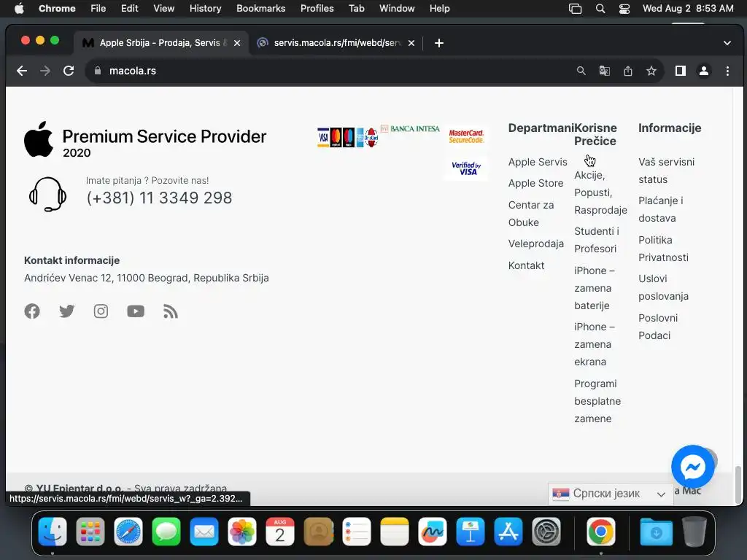
Task: Click the share page icon
Action: point(628,71)
